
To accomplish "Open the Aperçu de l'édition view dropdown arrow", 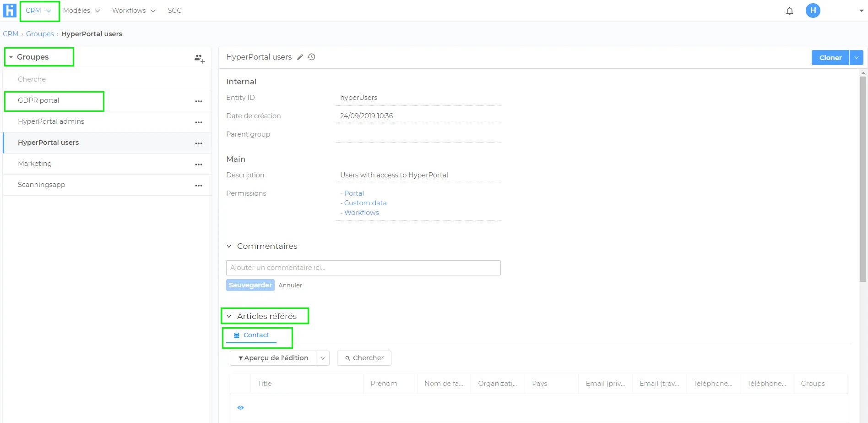I will point(323,358).
